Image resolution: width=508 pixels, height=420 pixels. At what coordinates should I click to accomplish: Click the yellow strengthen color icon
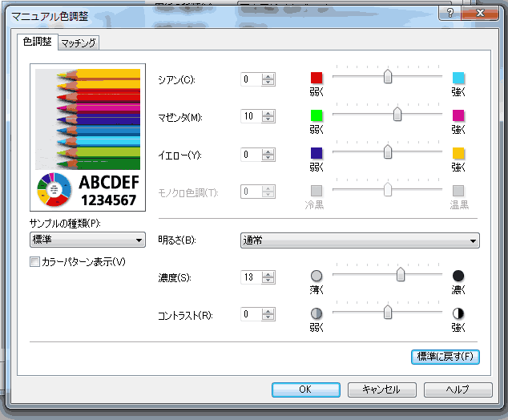tap(458, 153)
